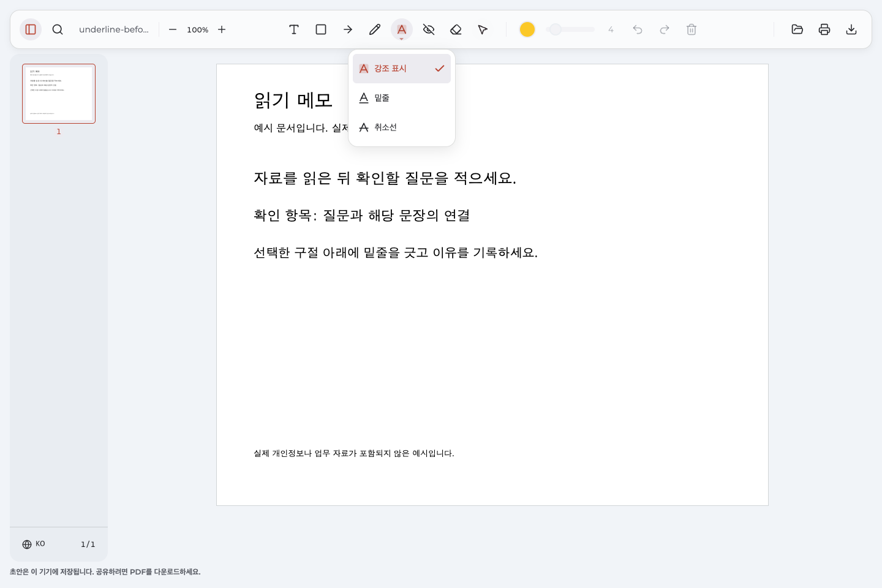Click the stroke width value 4
This screenshot has width=882, height=588.
[x=611, y=29]
